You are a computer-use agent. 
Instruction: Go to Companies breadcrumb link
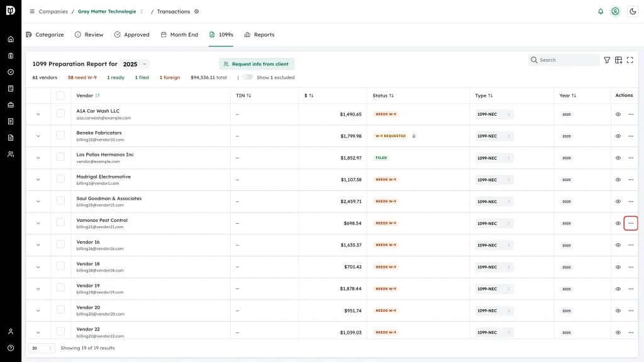click(x=53, y=11)
